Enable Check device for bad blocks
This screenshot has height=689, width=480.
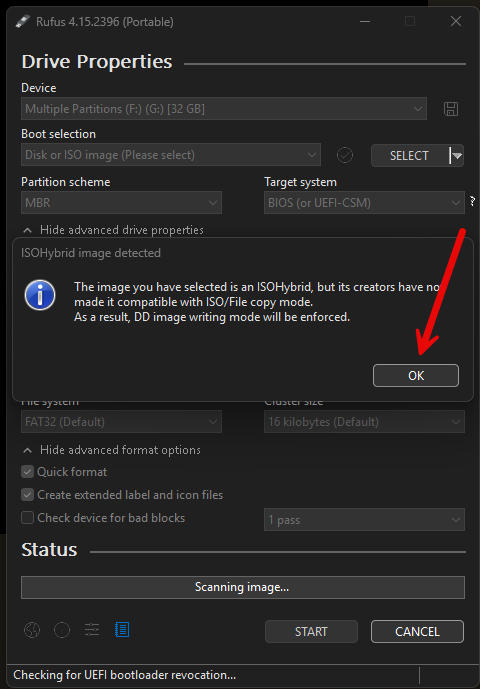[x=28, y=518]
